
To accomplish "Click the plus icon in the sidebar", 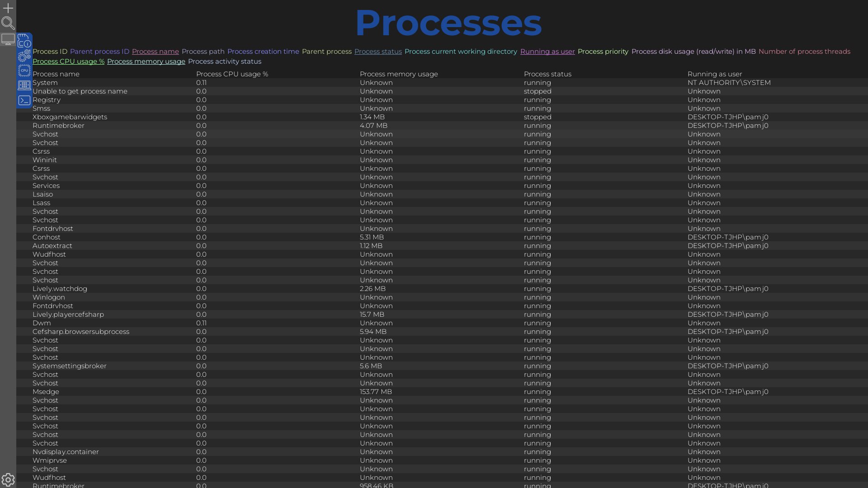I will [x=8, y=8].
